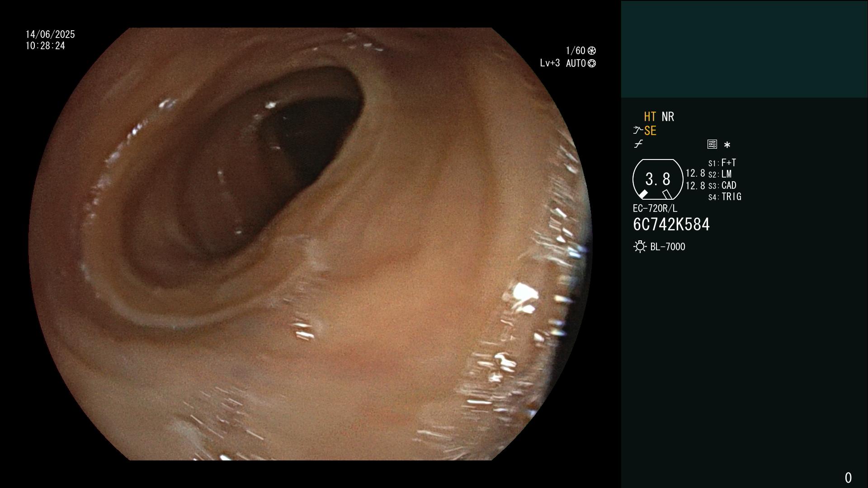This screenshot has height=488, width=868.
Task: Click the S2: LM switch assignment
Action: 720,174
